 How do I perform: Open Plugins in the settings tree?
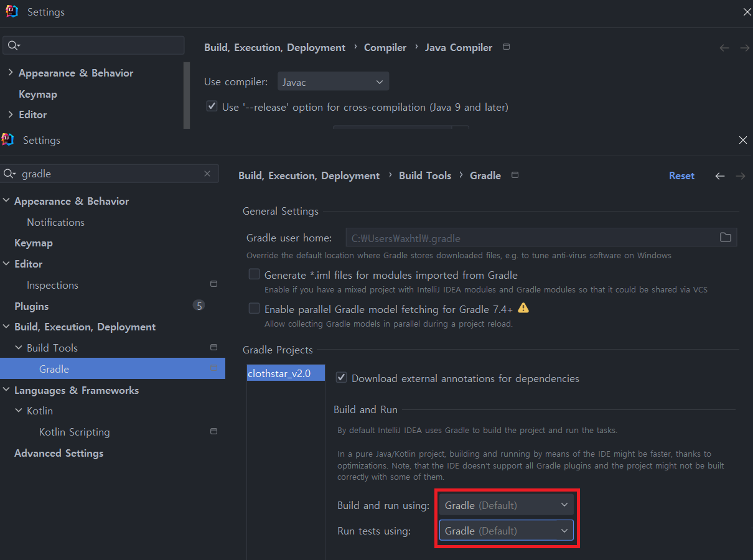(x=31, y=306)
